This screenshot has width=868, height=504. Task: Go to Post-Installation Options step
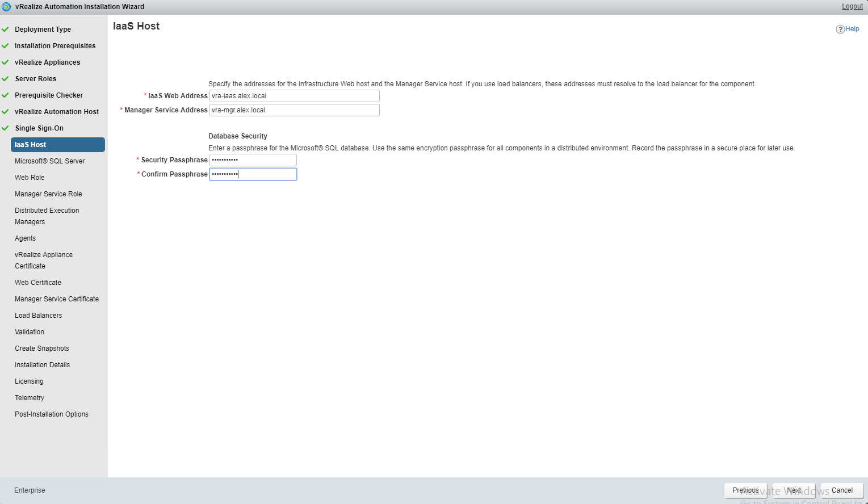tap(51, 414)
